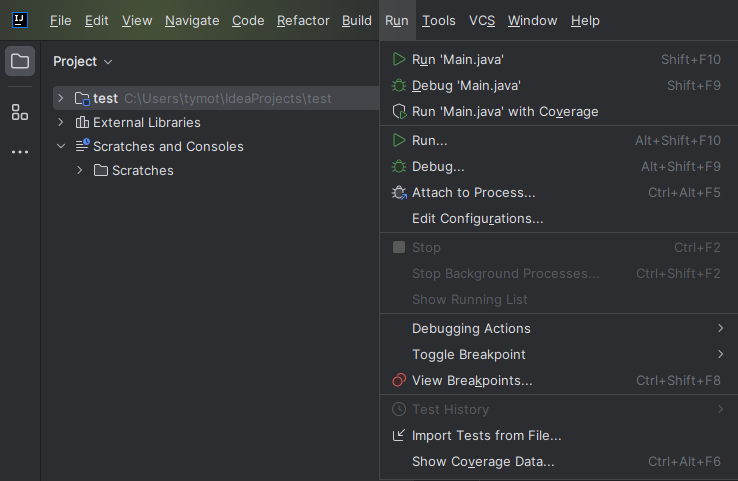Select the Scratches and Consoles row
This screenshot has width=738, height=481.
point(216,146)
